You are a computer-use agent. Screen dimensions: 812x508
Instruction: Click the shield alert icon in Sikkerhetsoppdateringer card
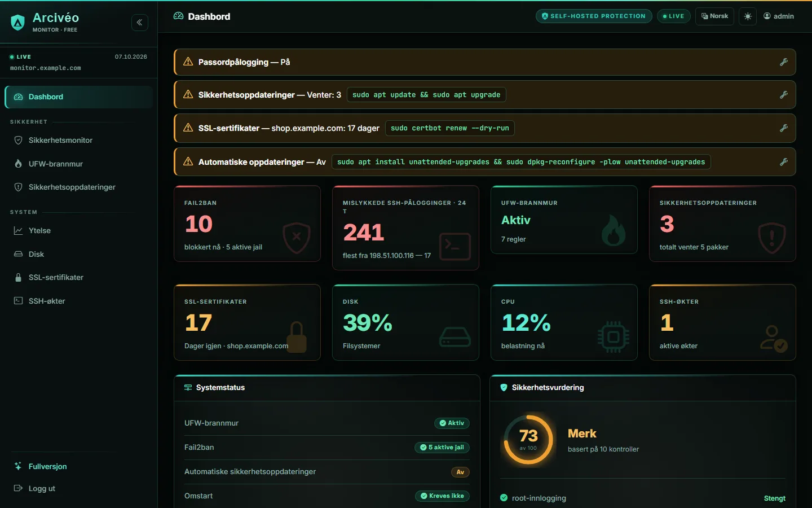[773, 238]
